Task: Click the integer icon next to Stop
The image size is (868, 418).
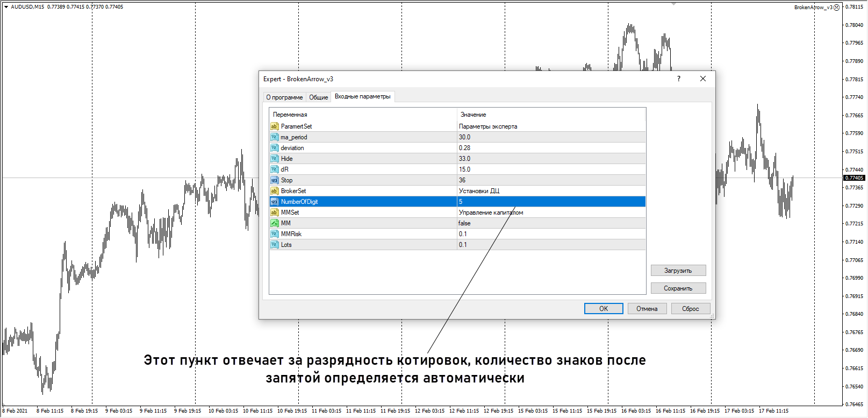Action: 274,180
